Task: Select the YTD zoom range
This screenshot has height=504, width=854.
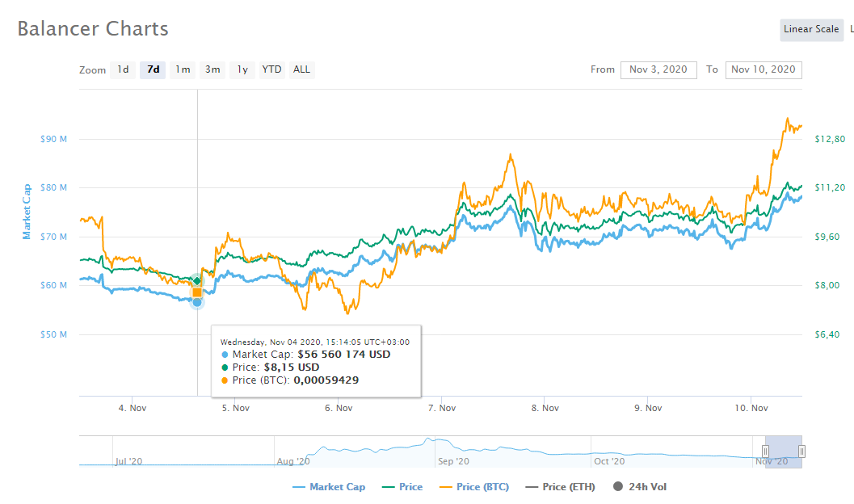Action: tap(271, 69)
